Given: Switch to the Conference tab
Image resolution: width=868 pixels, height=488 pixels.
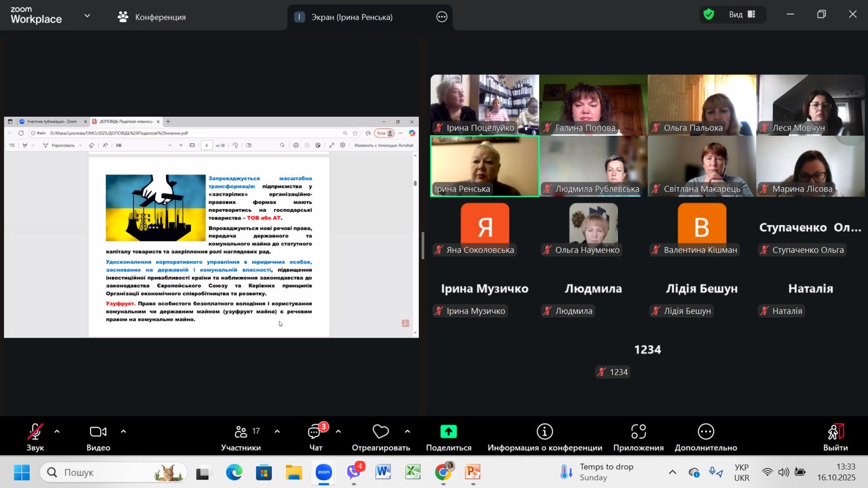Looking at the screenshot, I should 152,17.
